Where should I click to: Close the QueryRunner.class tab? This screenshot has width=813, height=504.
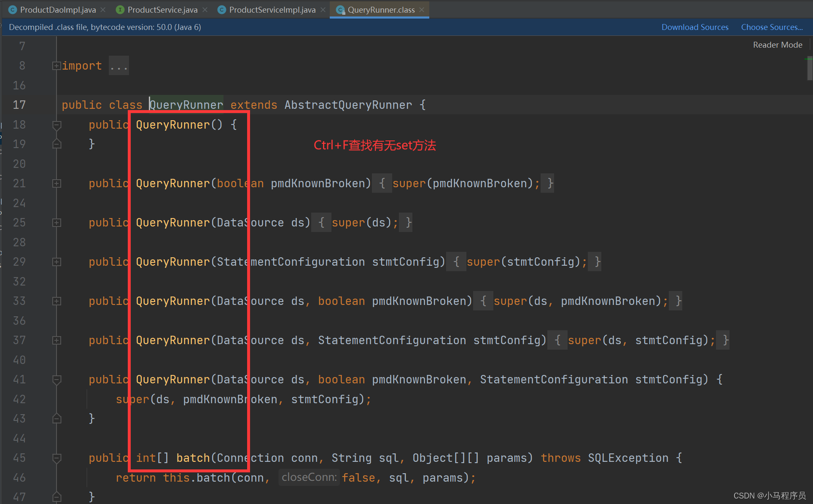[x=422, y=10]
